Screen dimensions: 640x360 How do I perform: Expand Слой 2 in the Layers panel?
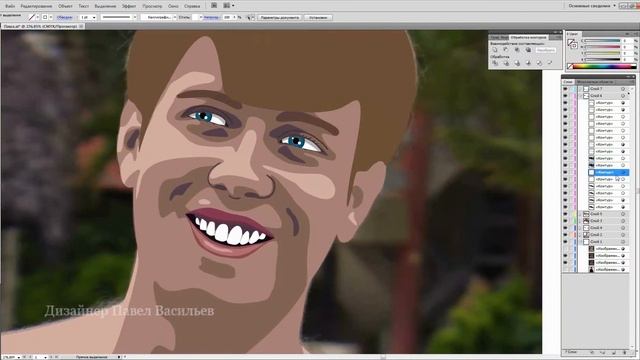[x=580, y=235]
